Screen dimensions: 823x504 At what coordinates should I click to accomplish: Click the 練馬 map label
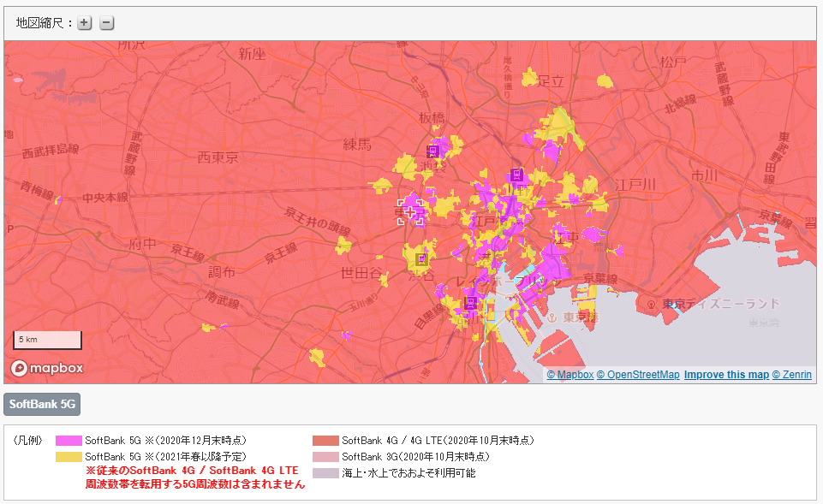pos(357,145)
